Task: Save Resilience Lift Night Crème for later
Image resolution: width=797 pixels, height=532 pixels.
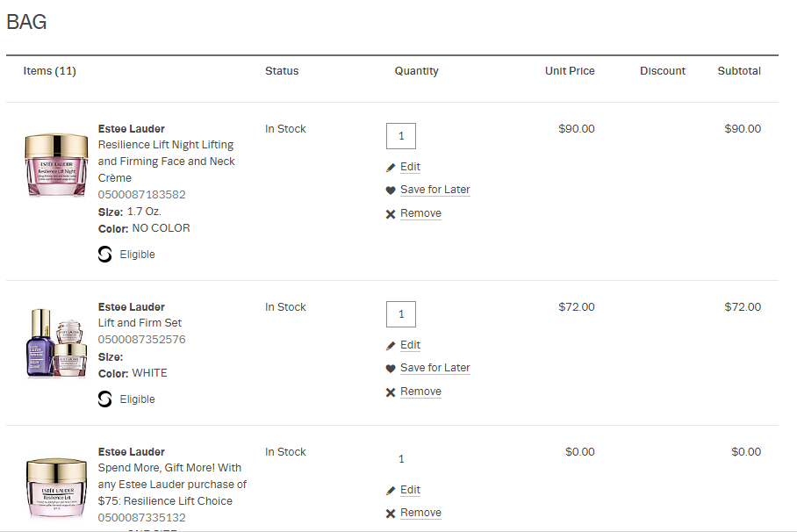Action: 434,190
